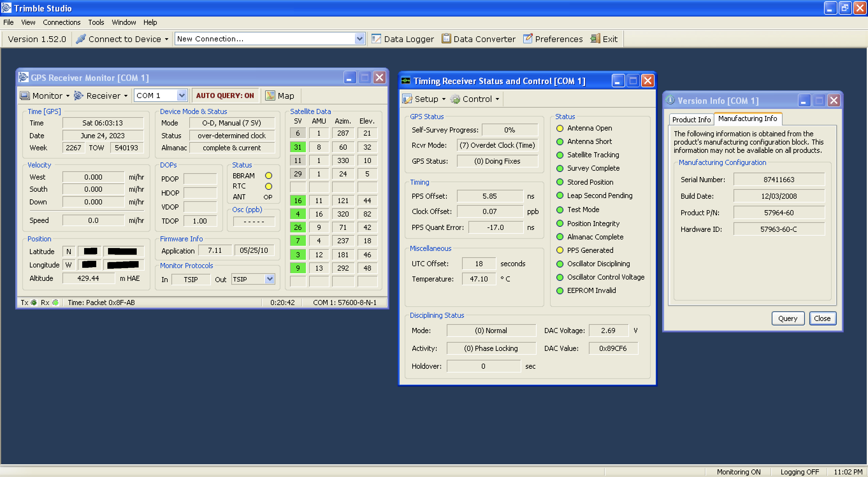Viewport: 868px width, 477px height.
Task: Click the Setup icon in Timing Receiver window
Action: (x=407, y=99)
